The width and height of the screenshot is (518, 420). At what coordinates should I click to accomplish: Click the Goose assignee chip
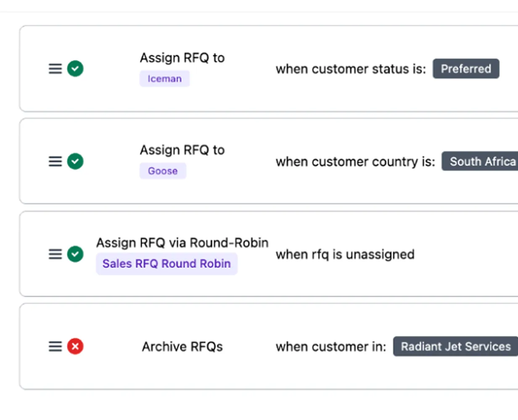click(x=163, y=171)
